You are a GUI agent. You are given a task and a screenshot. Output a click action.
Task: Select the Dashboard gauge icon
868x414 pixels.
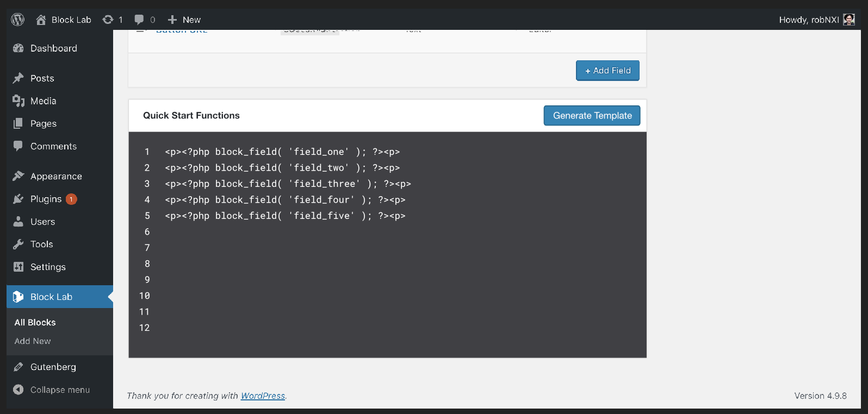click(x=18, y=48)
